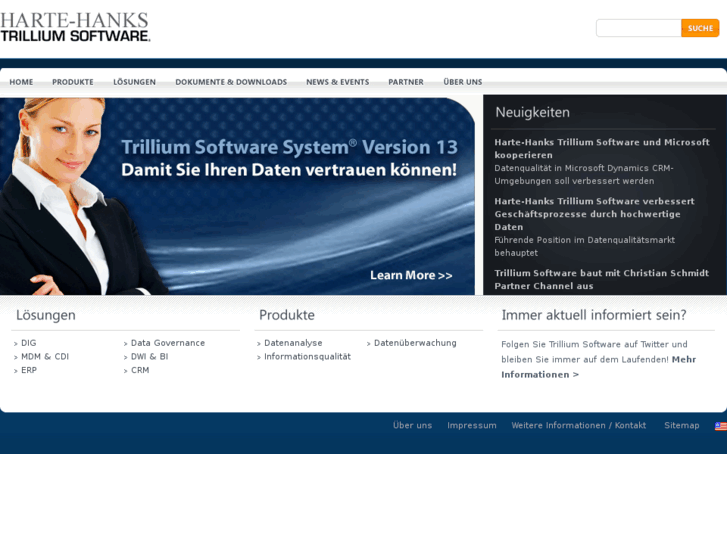The height and width of the screenshot is (545, 727).
Task: Click the Harte-Hanks Trillium Software logo
Action: tap(75, 27)
